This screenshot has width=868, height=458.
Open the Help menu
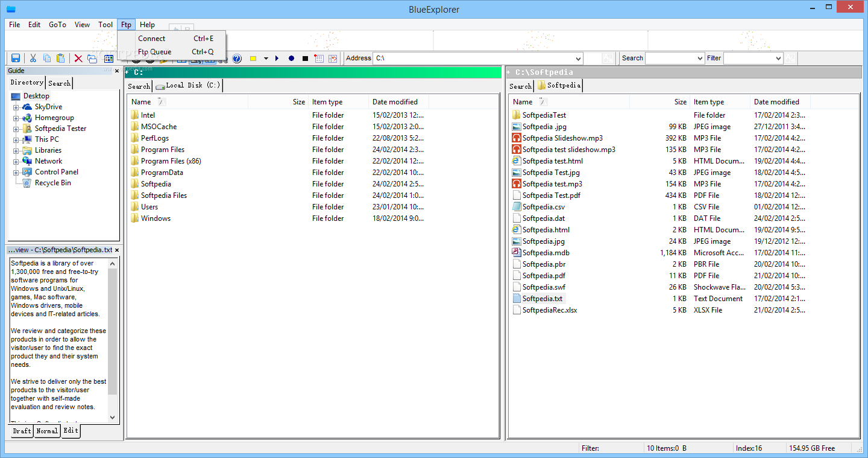[x=147, y=25]
